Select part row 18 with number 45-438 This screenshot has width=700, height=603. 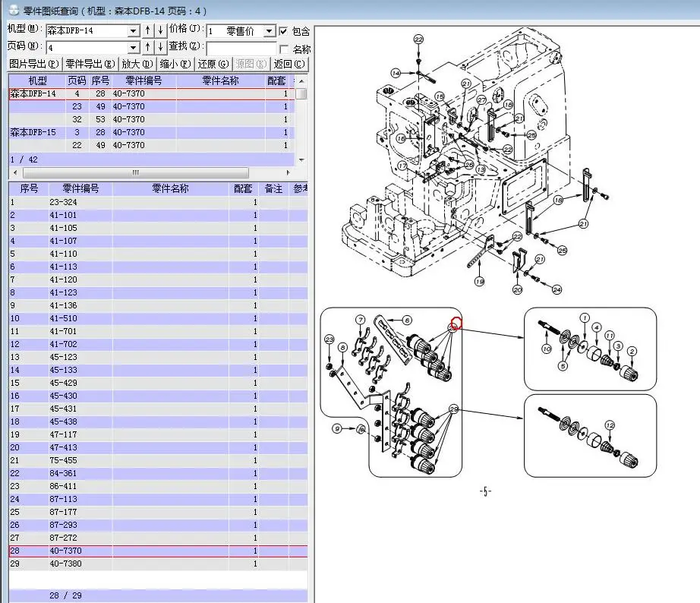[x=158, y=421]
